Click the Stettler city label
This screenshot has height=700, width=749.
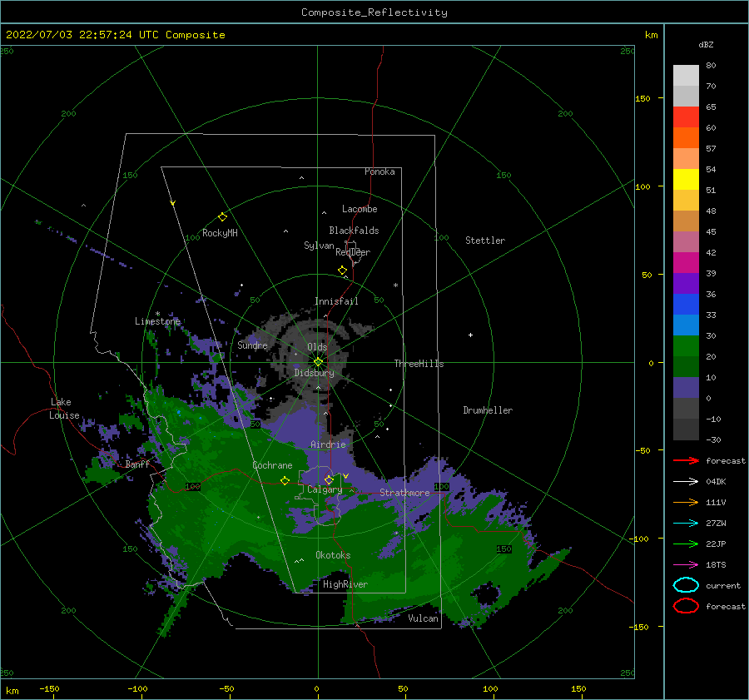point(485,241)
